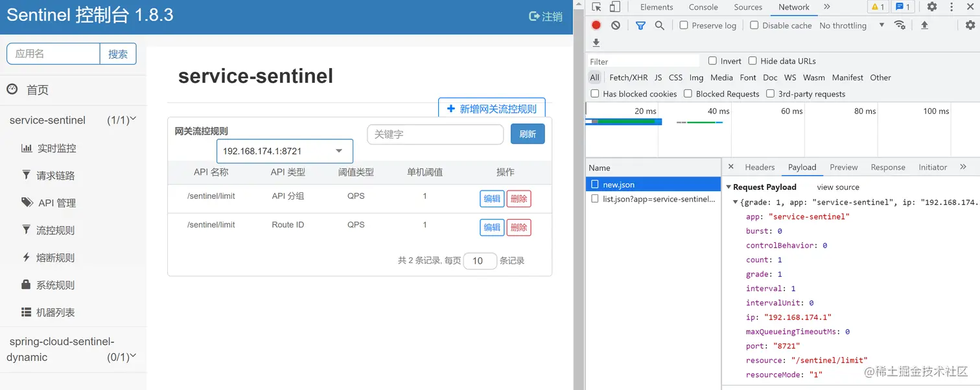Screen dimensions: 980x390
Task: Open the machine 192.168.174.1:8721 dropdown
Action: (x=285, y=151)
